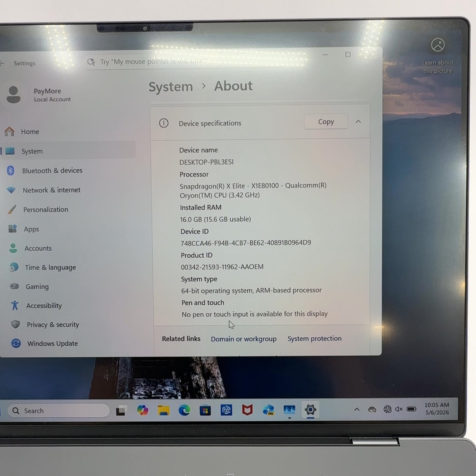Open the monitor graph app on taskbar

(x=289, y=410)
